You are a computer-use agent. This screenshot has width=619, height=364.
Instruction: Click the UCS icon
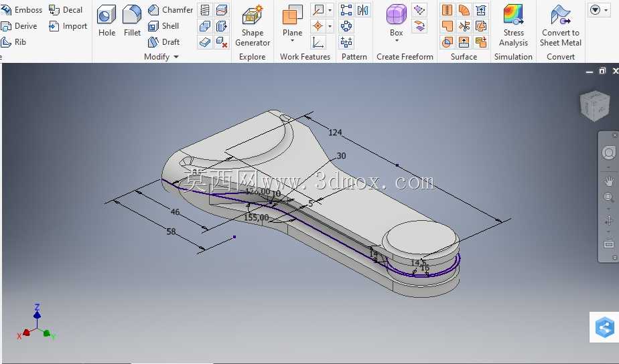point(318,41)
